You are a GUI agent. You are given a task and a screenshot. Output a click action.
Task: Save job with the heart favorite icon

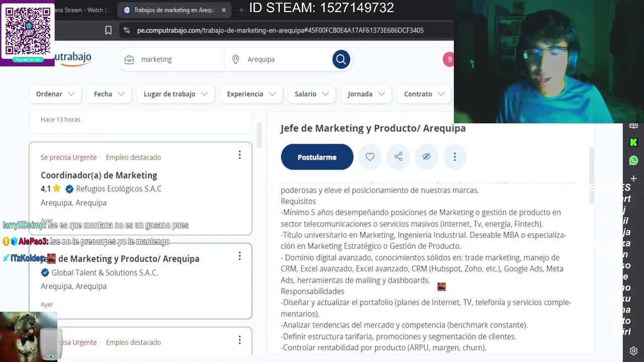(x=370, y=157)
